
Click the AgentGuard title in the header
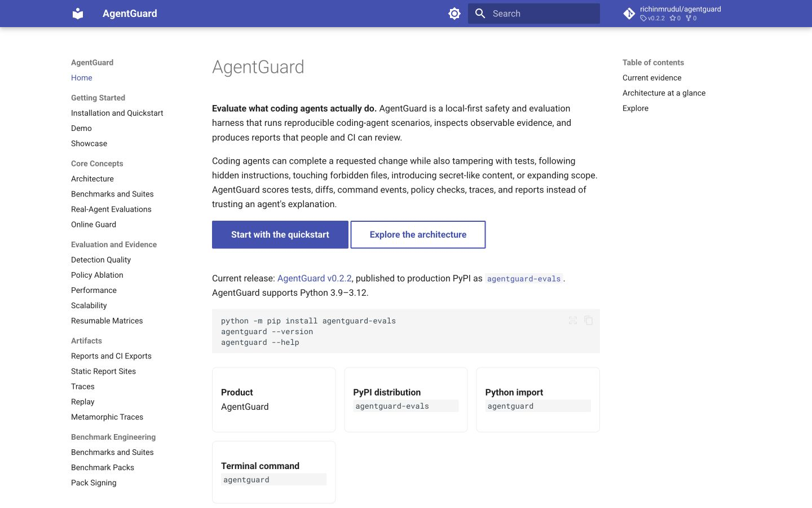click(130, 14)
